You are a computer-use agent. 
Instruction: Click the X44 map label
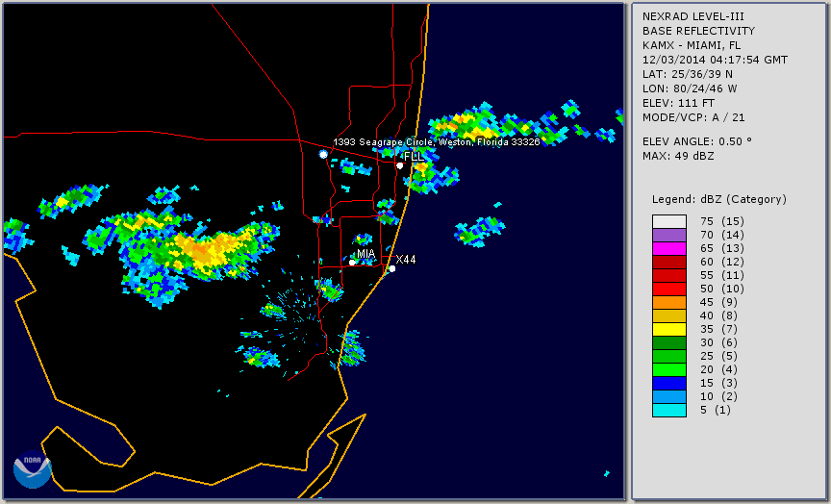(406, 259)
